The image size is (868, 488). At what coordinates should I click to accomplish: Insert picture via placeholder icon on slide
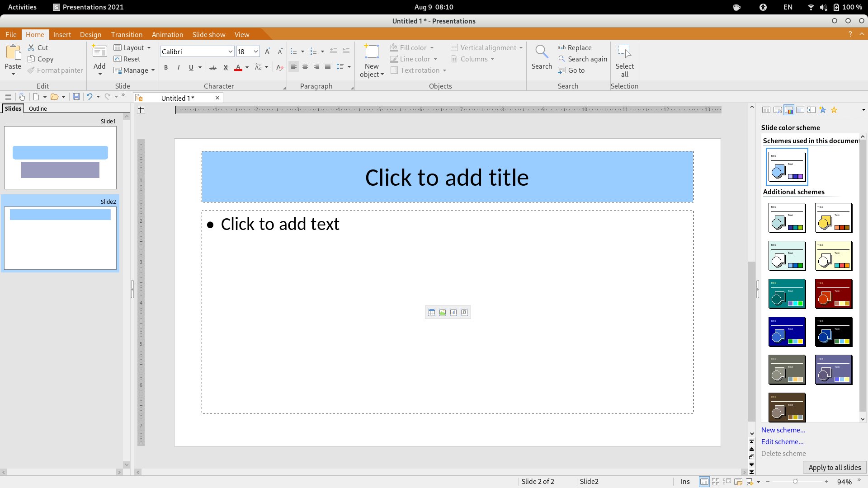pos(443,312)
